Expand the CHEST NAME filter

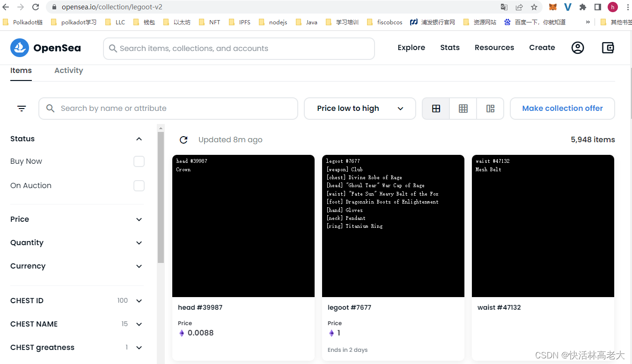pos(139,324)
